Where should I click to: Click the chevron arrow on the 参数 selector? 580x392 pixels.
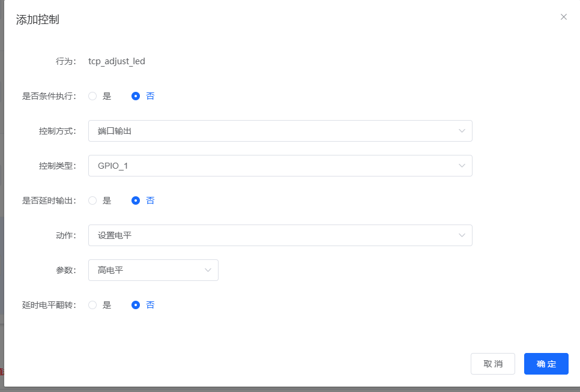pyautogui.click(x=208, y=270)
